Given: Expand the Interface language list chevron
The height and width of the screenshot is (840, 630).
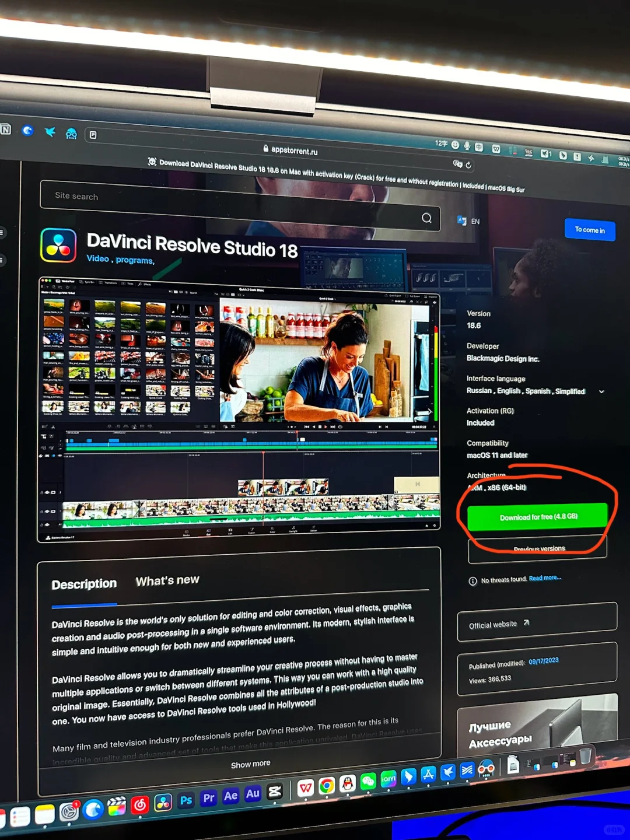Looking at the screenshot, I should pos(601,391).
